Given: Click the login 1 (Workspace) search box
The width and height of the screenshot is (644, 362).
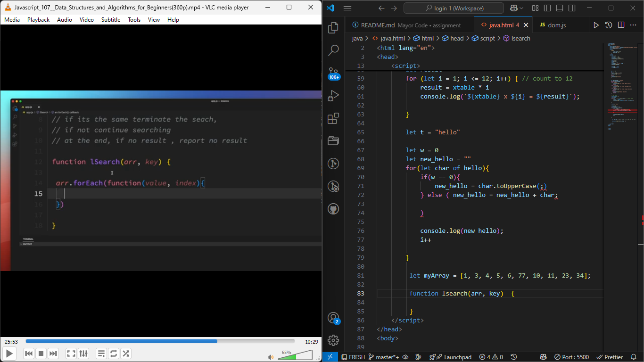Looking at the screenshot, I should [x=454, y=8].
